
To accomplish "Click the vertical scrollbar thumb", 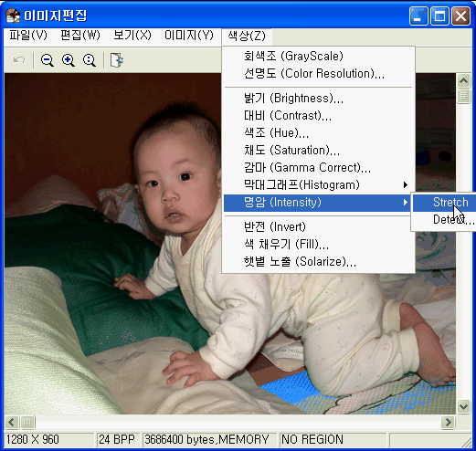I will tap(463, 97).
